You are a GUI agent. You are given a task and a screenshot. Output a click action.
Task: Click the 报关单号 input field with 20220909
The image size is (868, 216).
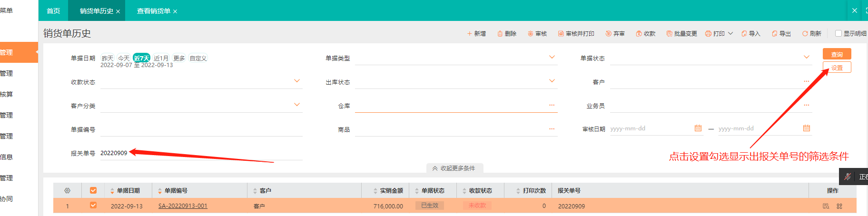[x=201, y=153]
